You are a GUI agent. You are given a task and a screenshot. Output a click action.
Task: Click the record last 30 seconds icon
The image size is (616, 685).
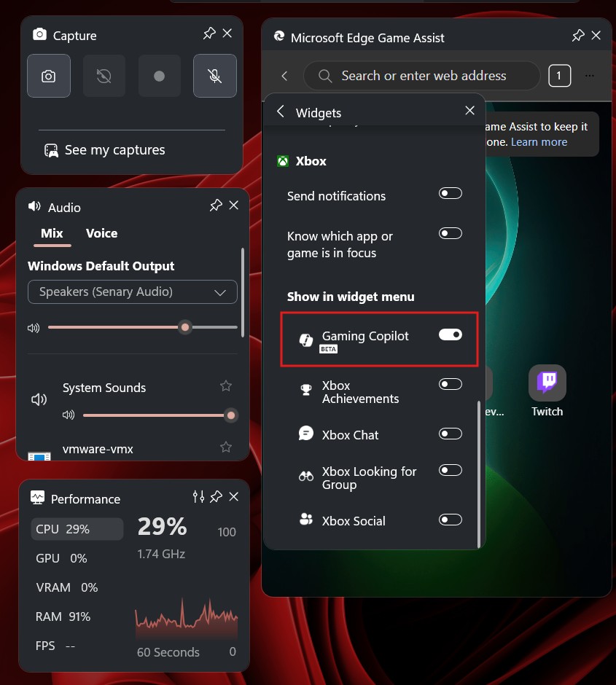[x=104, y=75]
